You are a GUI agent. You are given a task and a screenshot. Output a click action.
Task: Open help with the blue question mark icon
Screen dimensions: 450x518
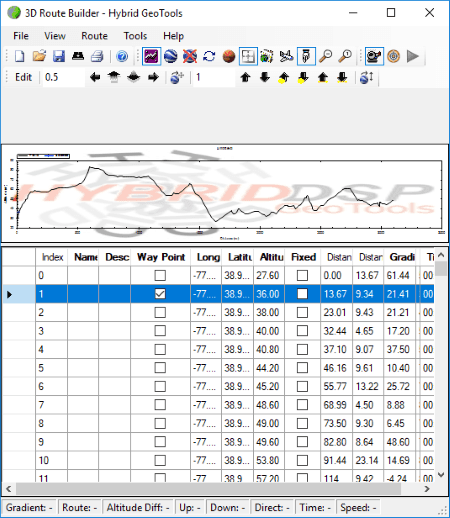(x=122, y=56)
